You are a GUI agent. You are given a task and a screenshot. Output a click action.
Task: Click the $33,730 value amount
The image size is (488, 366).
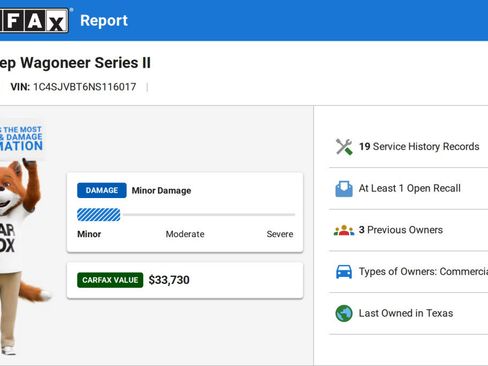tap(169, 280)
